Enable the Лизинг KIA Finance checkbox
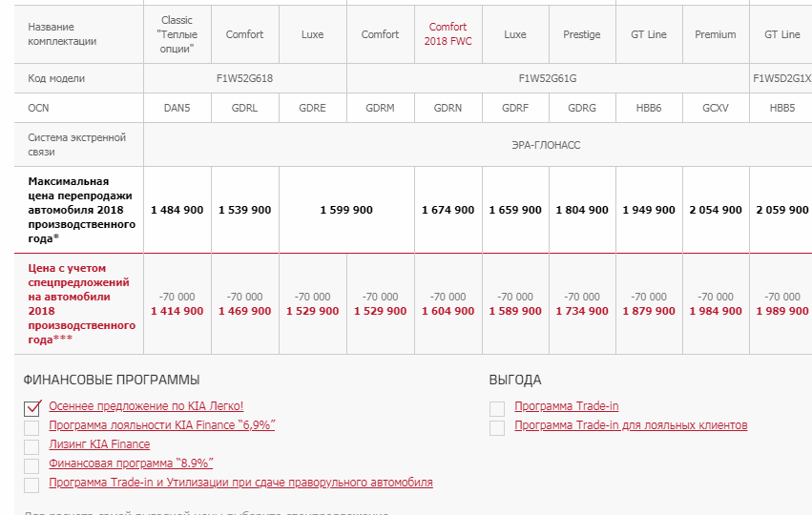The image size is (812, 515). [31, 446]
